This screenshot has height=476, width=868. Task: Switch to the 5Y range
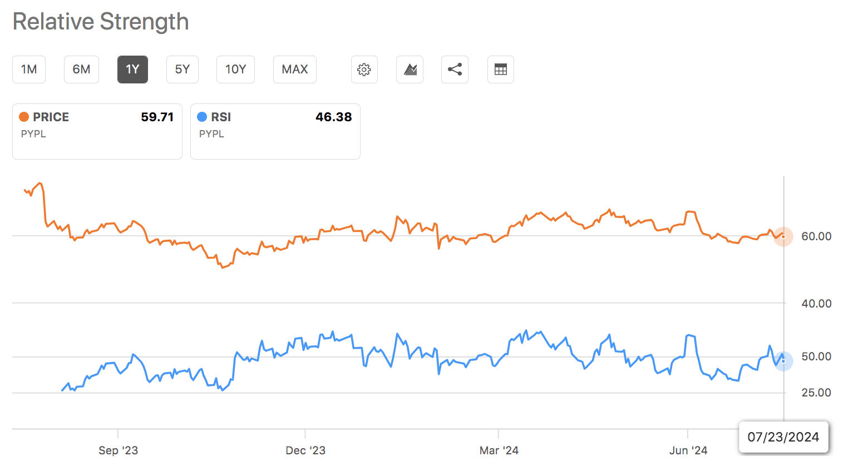[x=183, y=70]
